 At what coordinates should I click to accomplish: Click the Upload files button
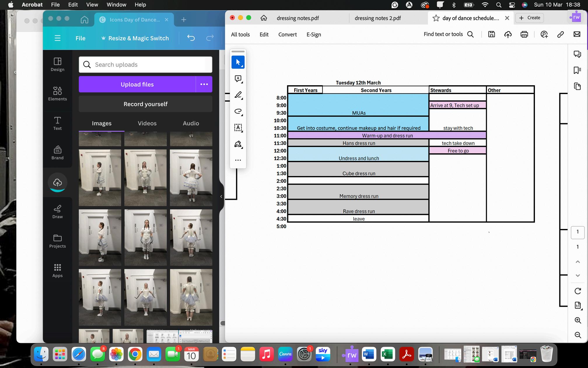137,84
